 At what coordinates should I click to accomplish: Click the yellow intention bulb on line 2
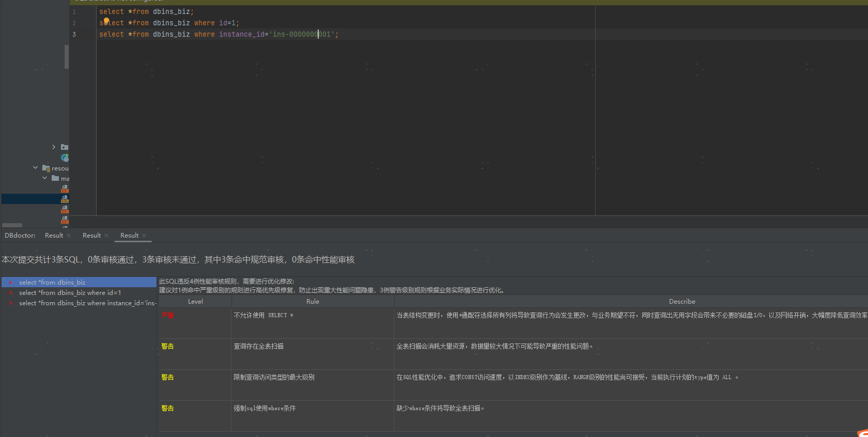pyautogui.click(x=106, y=21)
